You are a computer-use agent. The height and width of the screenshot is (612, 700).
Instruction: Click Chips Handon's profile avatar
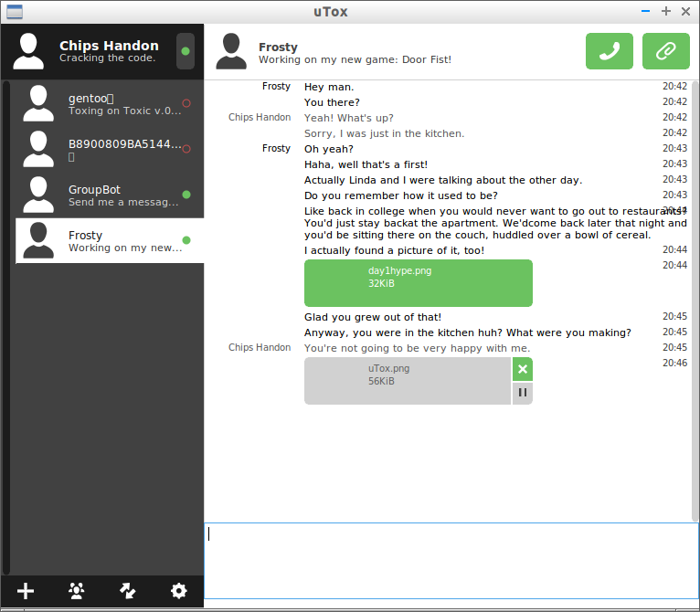point(28,51)
